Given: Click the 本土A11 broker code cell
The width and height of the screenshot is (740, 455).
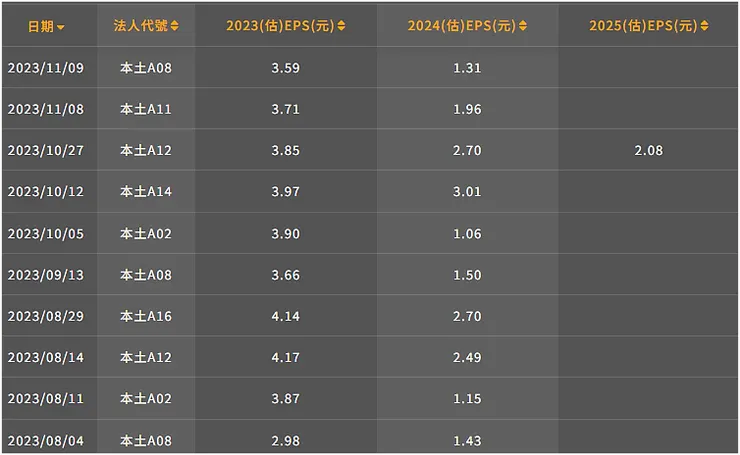Looking at the screenshot, I should pos(146,109).
